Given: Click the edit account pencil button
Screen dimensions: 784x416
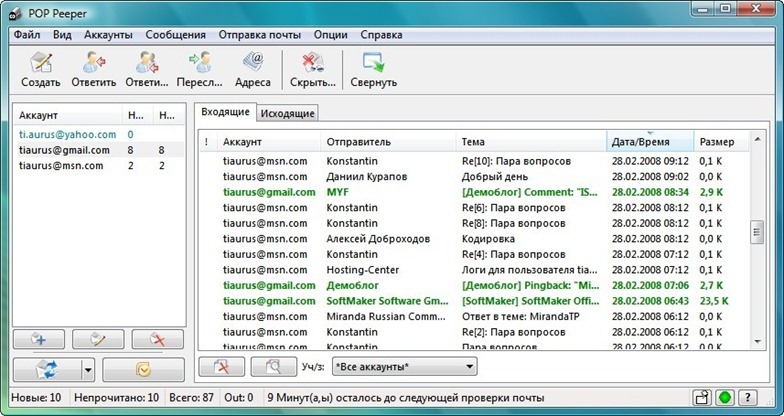Looking at the screenshot, I should pos(98,340).
